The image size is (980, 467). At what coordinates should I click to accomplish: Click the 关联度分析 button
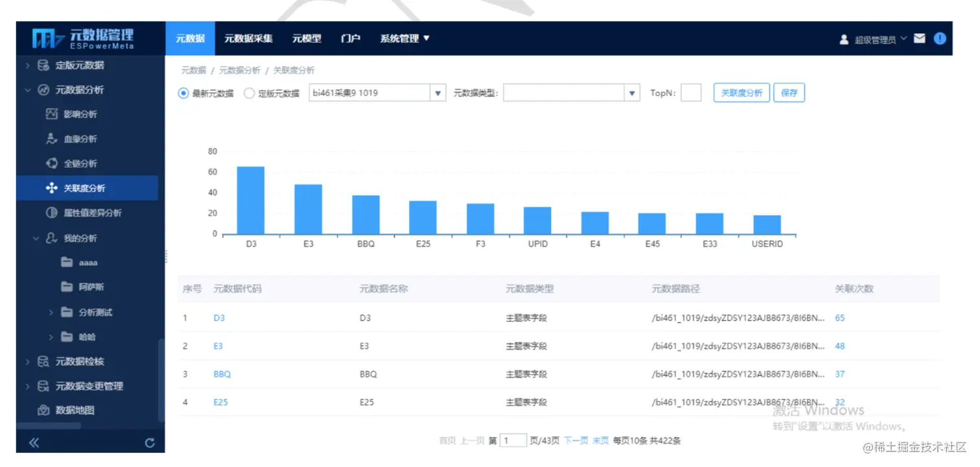(742, 93)
